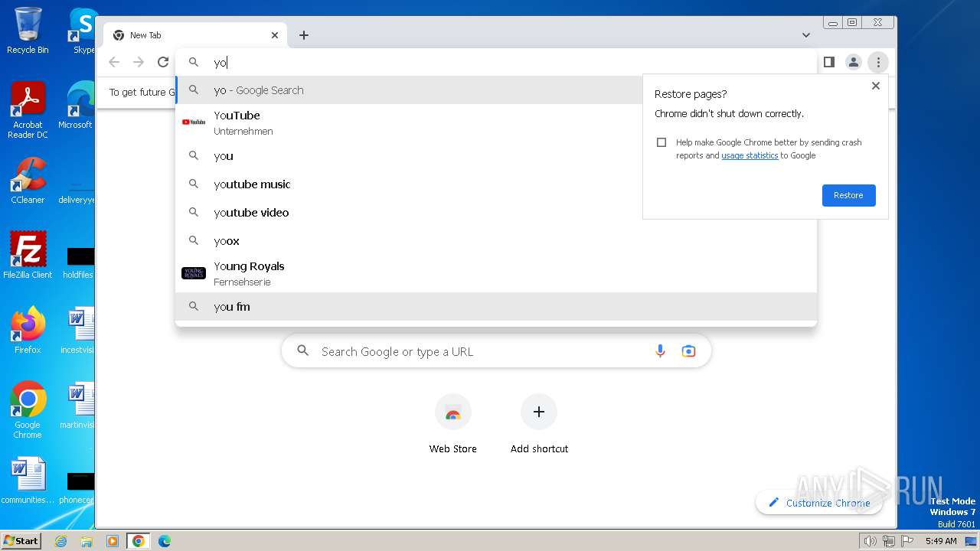Open Chrome's side panel icon
The width and height of the screenshot is (980, 551).
point(828,62)
